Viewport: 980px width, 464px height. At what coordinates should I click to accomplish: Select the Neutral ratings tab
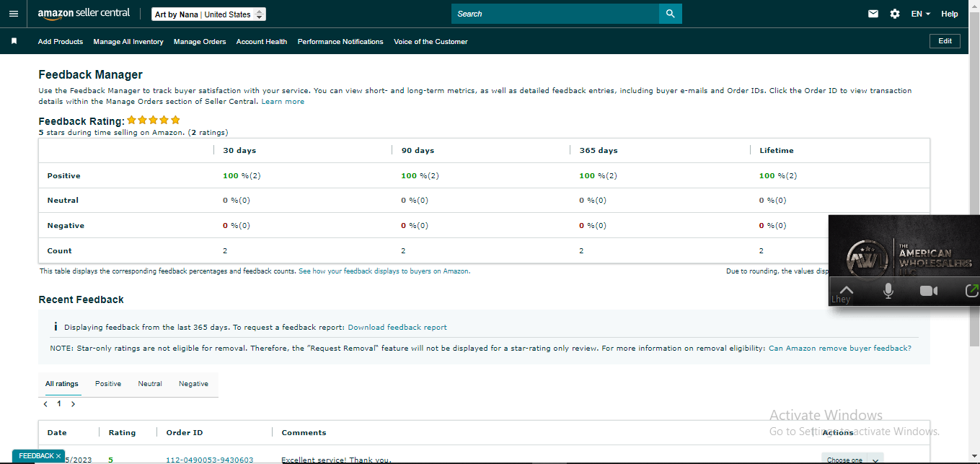tap(150, 384)
